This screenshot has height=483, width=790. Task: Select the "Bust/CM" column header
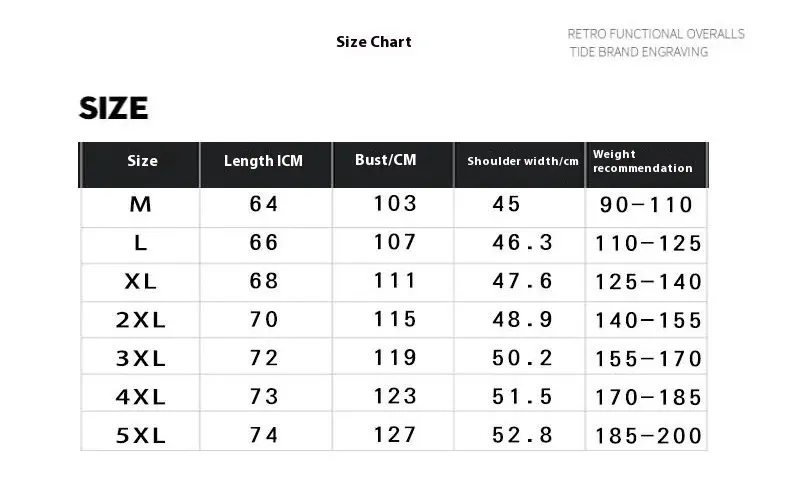point(386,160)
